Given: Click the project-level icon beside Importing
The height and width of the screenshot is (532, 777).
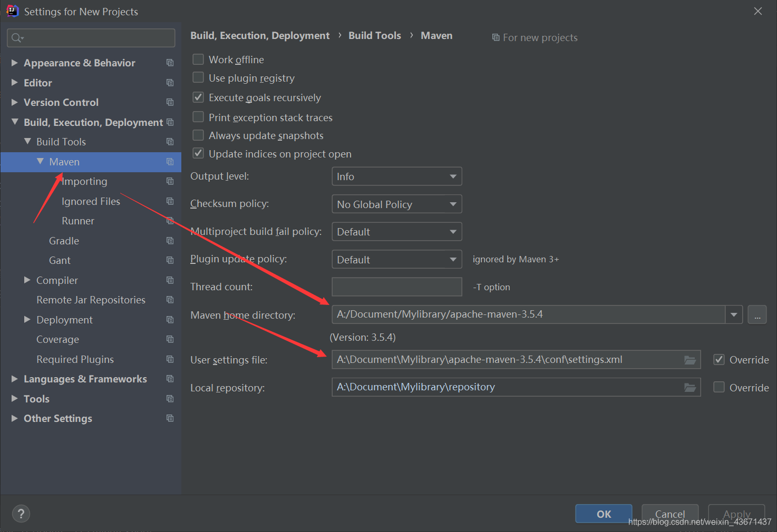Looking at the screenshot, I should click(x=170, y=181).
